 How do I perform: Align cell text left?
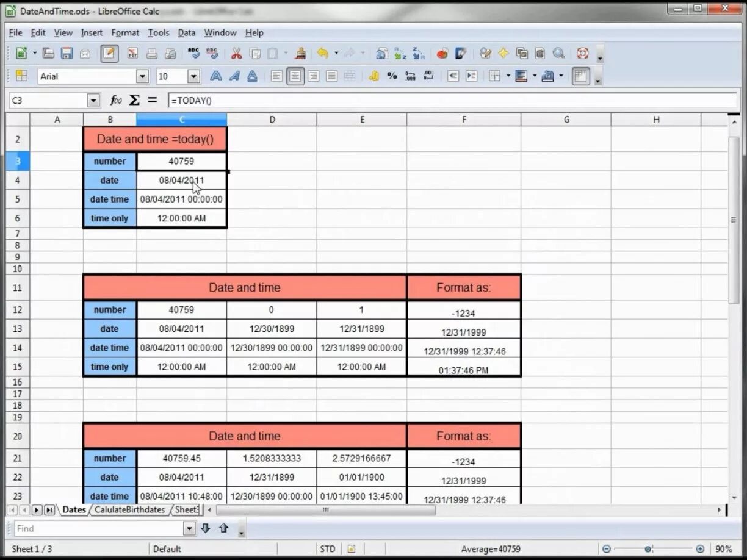[x=277, y=76]
